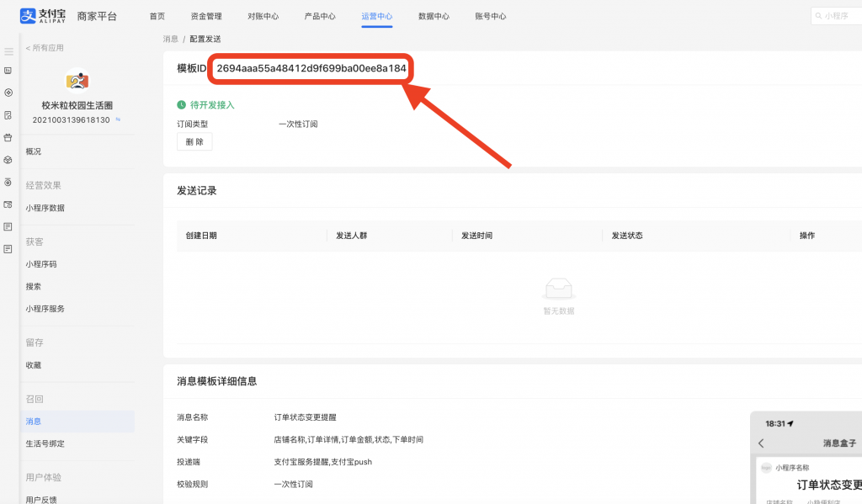Open the 首页 navigation item
Screen dimensions: 862x504
click(x=157, y=15)
